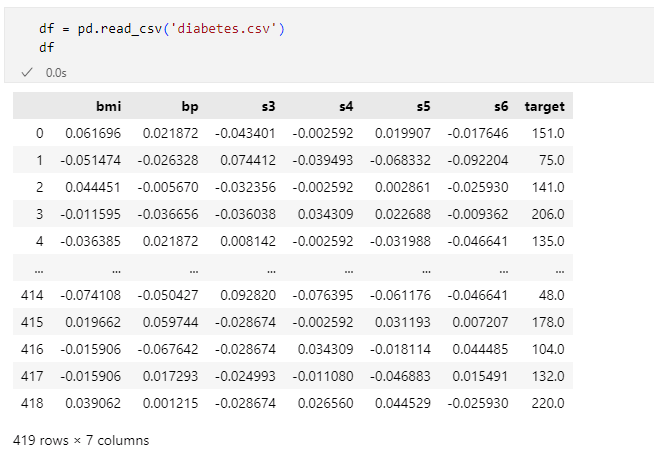654x459 pixels.
Task: Click the 0.0s execution time label
Action: tap(56, 73)
